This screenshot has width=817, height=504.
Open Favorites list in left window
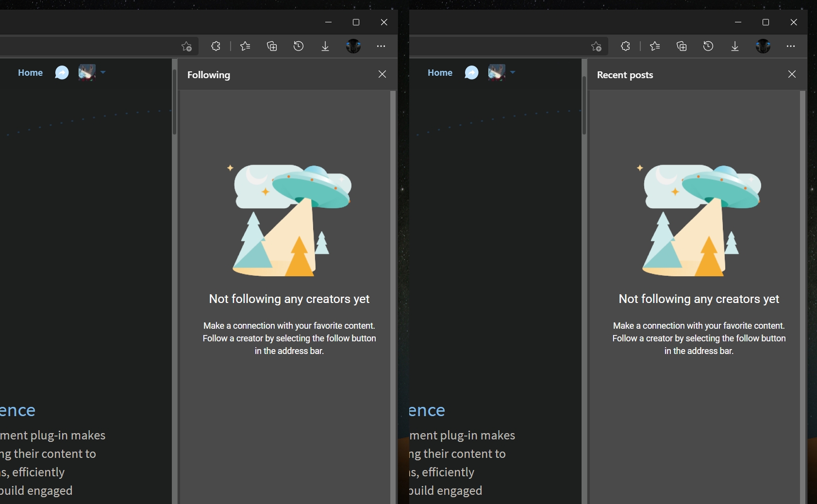pyautogui.click(x=245, y=46)
